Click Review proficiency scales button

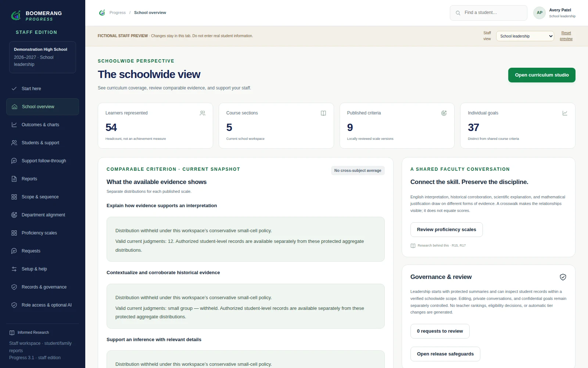[x=447, y=230]
